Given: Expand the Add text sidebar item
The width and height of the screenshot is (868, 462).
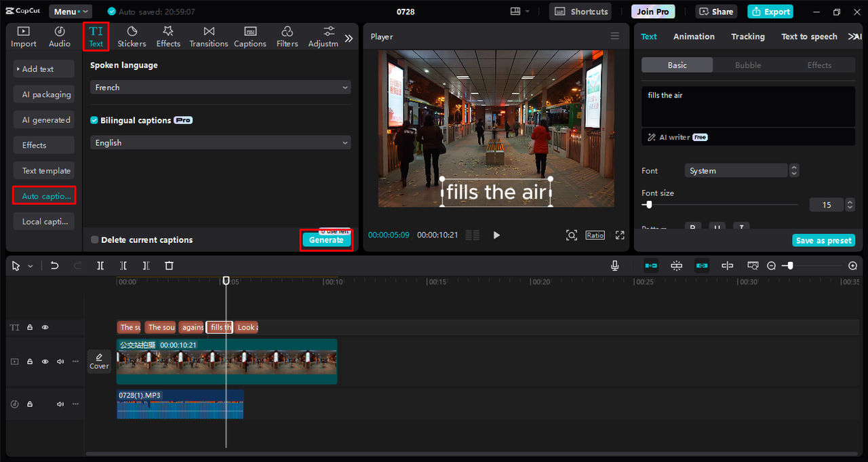Looking at the screenshot, I should click(44, 69).
